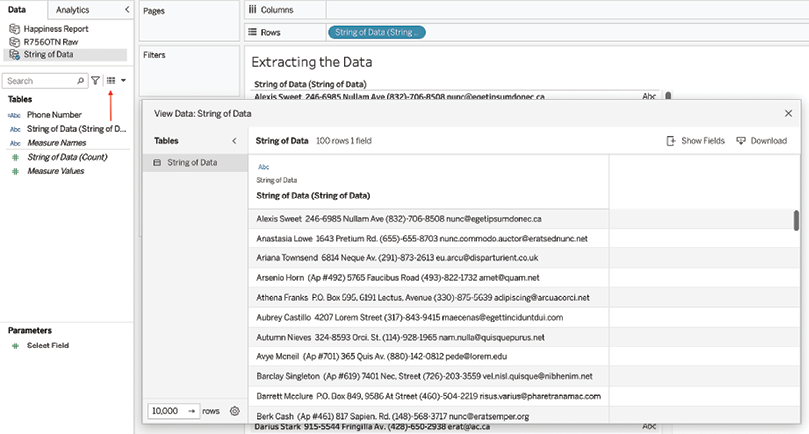Click the Extracting the Data sheet title
The width and height of the screenshot is (809, 434).
[x=312, y=62]
